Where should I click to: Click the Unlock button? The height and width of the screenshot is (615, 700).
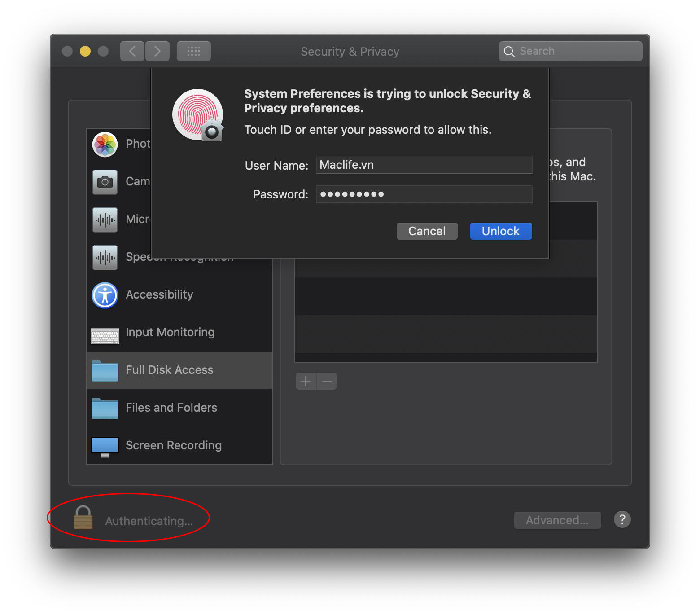point(500,231)
